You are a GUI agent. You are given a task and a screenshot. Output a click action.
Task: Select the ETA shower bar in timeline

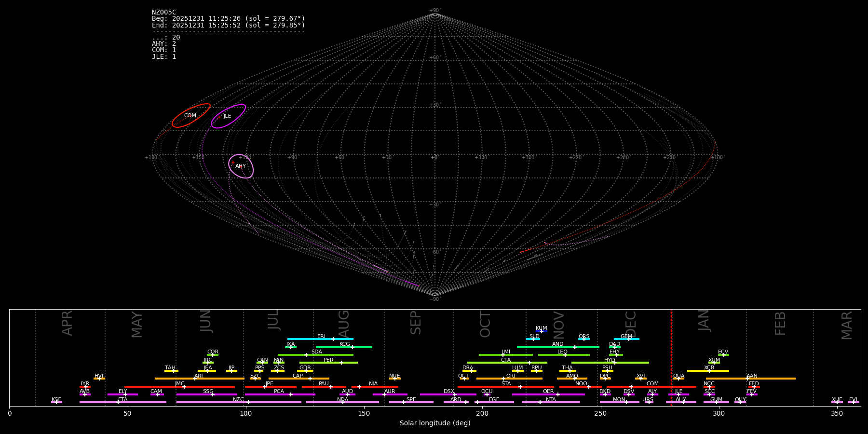coord(123,402)
